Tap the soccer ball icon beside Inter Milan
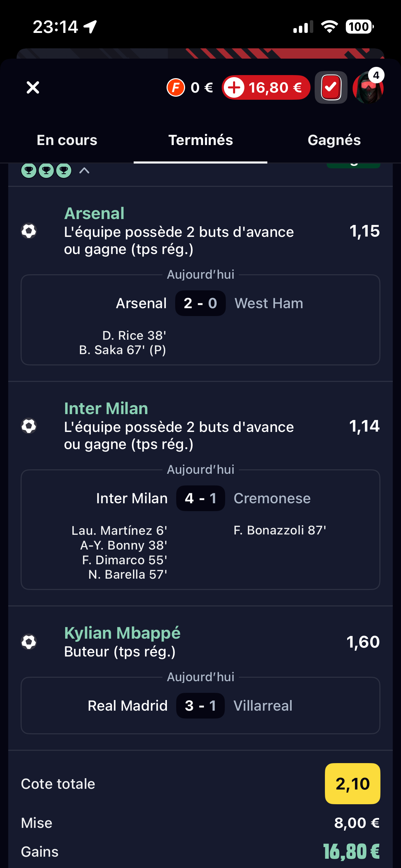This screenshot has width=401, height=868. 29,426
